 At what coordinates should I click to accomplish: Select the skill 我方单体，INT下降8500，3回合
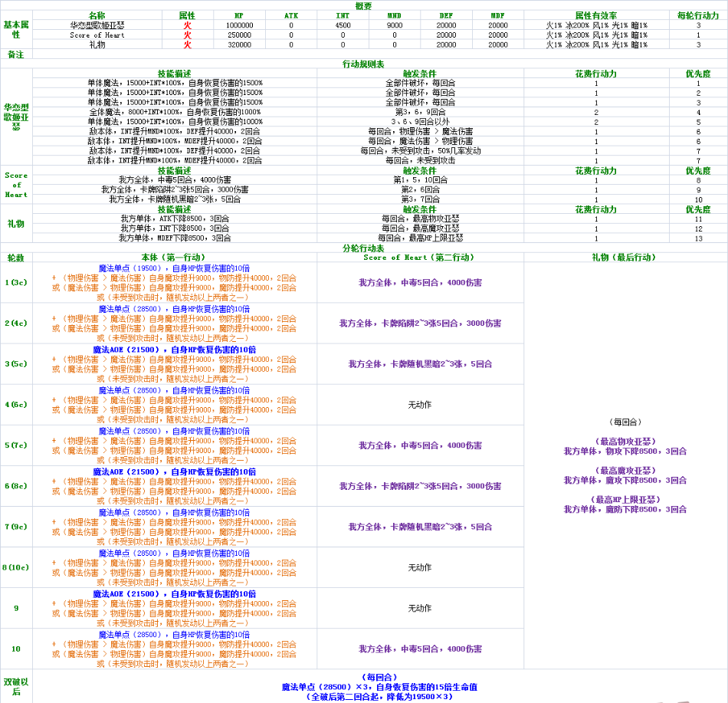(175, 228)
